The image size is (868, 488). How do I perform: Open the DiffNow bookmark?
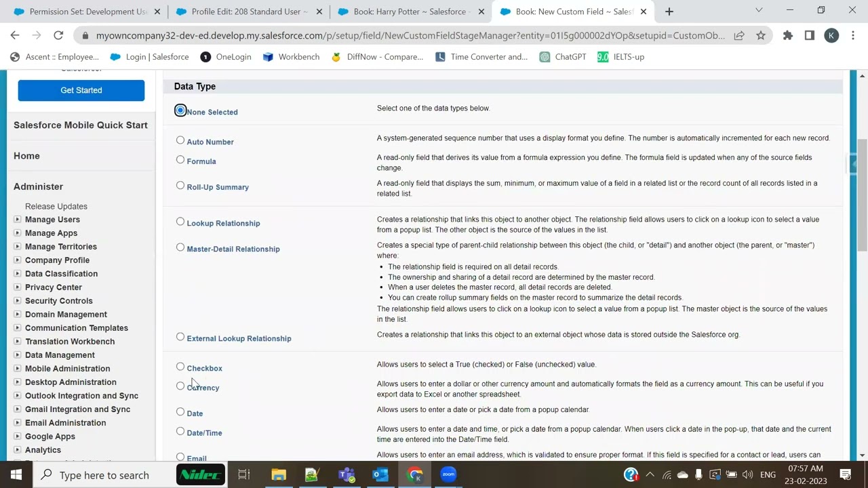pyautogui.click(x=377, y=57)
